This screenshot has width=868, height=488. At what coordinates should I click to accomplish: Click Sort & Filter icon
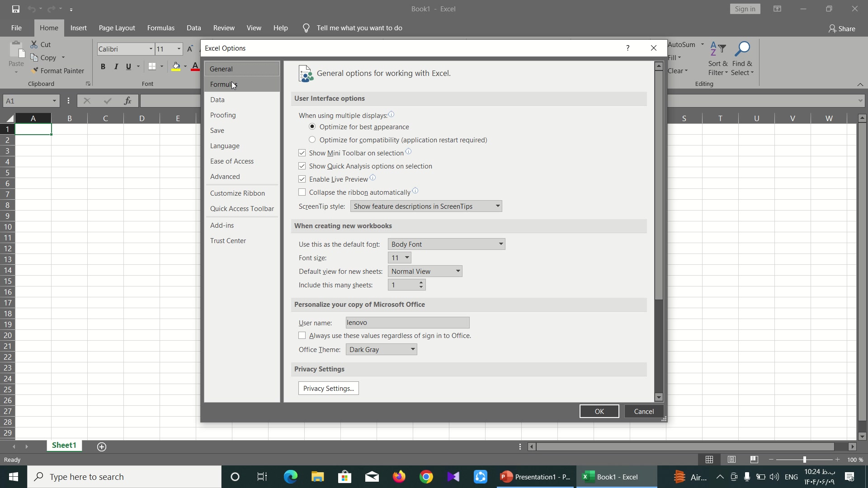(x=717, y=49)
